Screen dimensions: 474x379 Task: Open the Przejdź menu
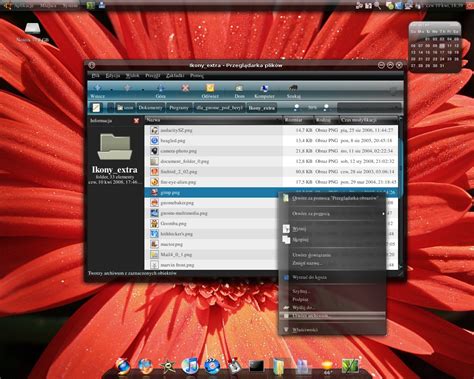click(153, 76)
